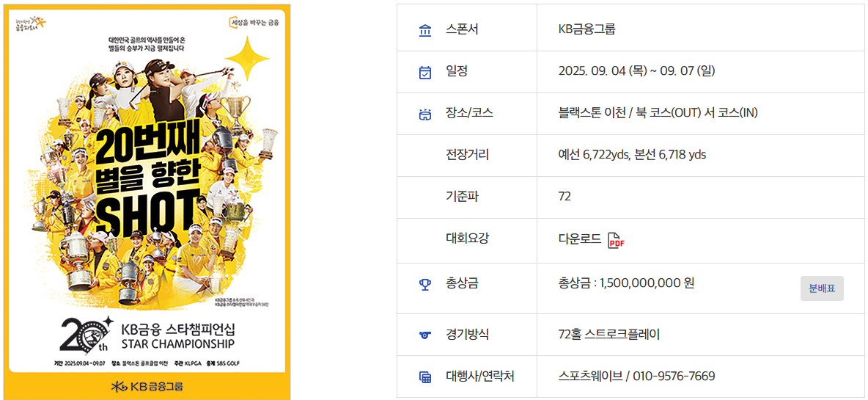Select the par value 72

[x=564, y=196]
